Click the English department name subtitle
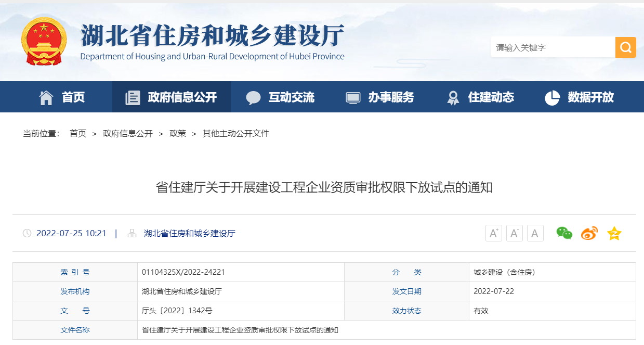 pyautogui.click(x=213, y=56)
